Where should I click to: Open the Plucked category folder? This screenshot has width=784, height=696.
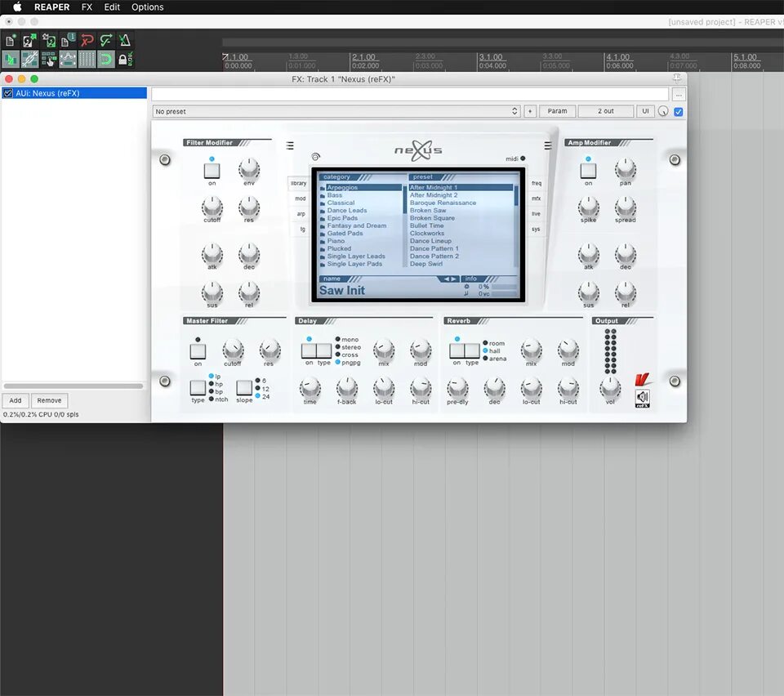[360, 248]
